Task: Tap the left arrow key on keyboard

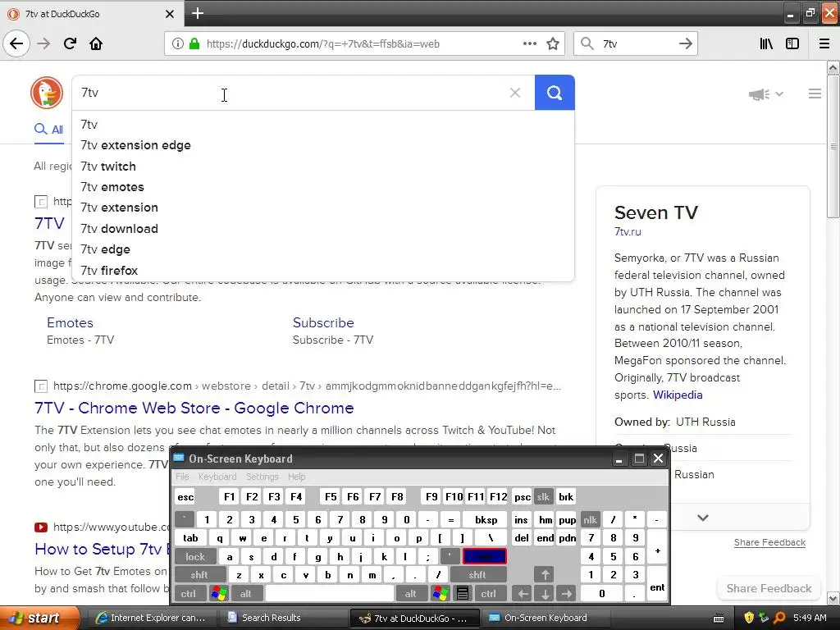Action: pyautogui.click(x=523, y=594)
